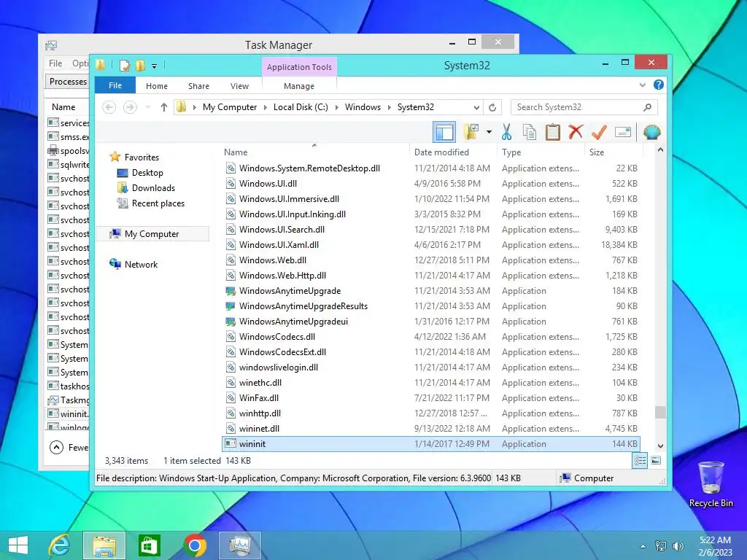
Task: Toggle the navigation pane layout button
Action: coord(444,132)
